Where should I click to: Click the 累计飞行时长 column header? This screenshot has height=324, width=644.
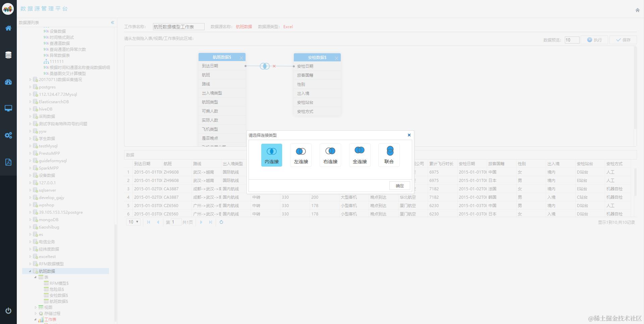(441, 164)
